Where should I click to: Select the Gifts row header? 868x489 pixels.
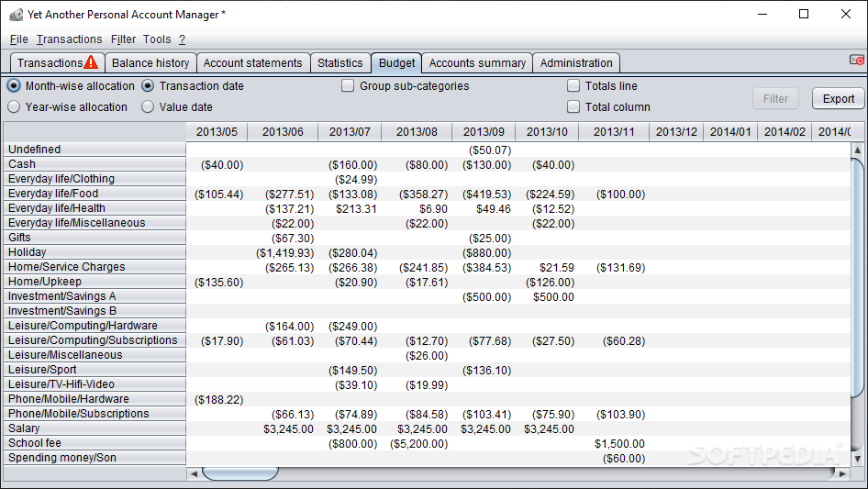tap(95, 238)
